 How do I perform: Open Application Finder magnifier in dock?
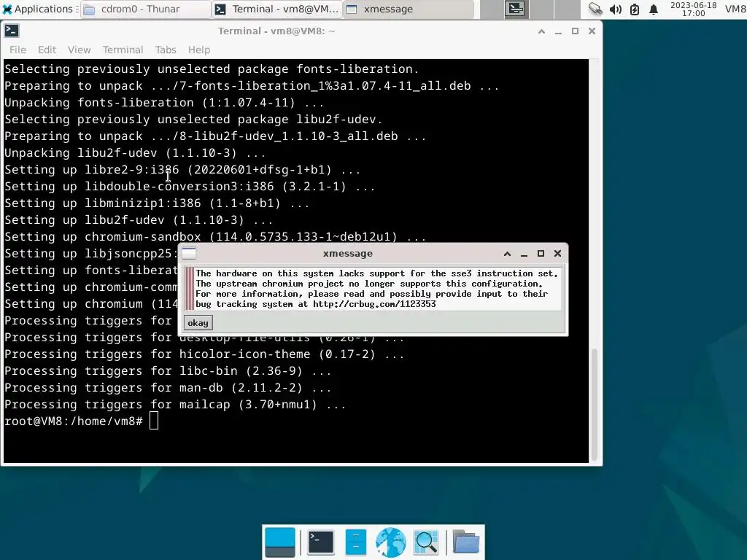coord(426,542)
